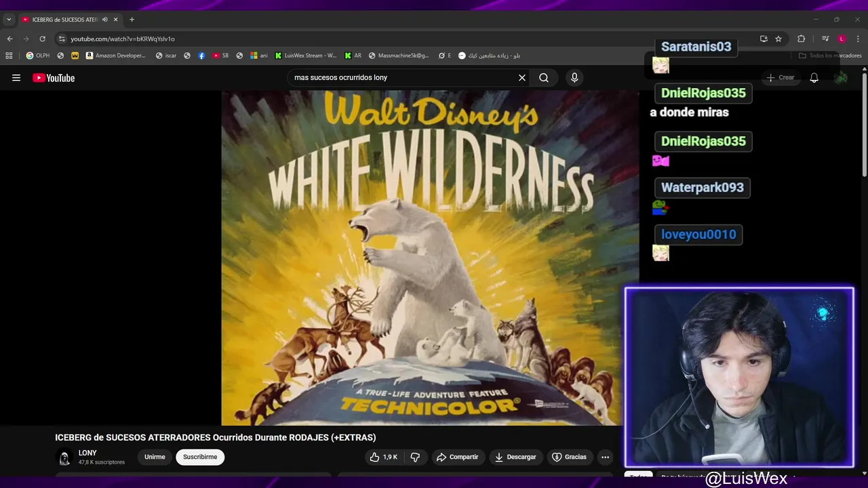The image size is (868, 488).
Task: Start voice search with the microphone
Action: (574, 78)
